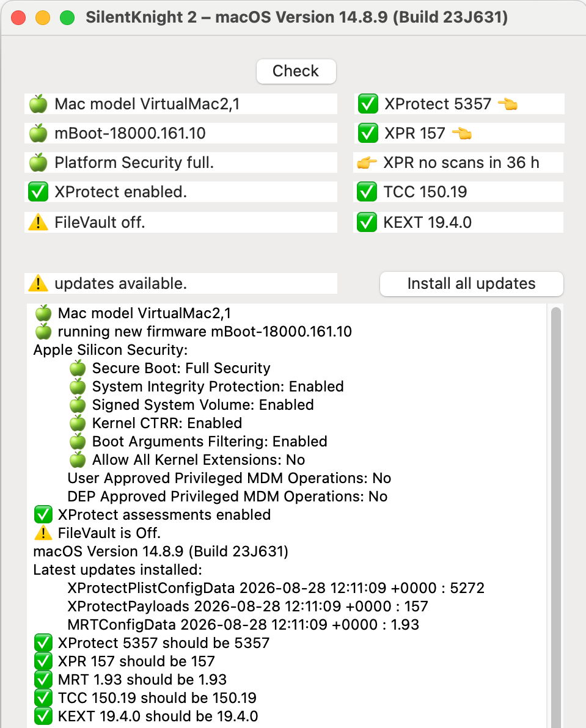Click checkmark beside XProtect assessments enabled
Screen dimensions: 586x728
(43, 514)
